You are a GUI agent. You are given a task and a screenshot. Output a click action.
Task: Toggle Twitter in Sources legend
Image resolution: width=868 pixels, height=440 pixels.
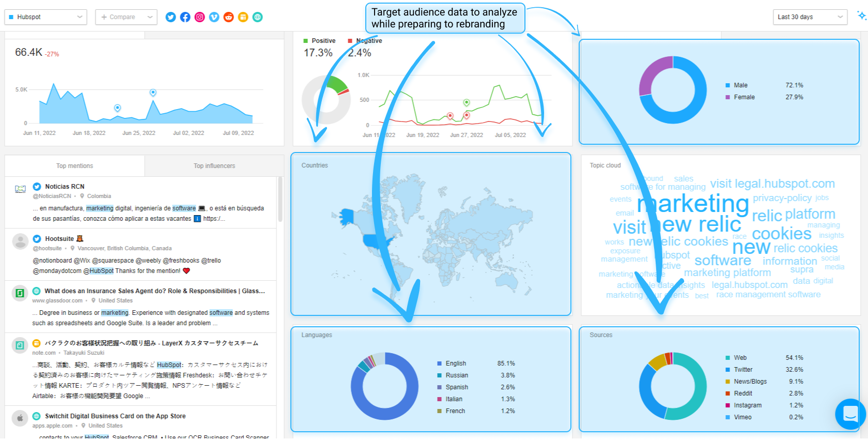point(739,370)
